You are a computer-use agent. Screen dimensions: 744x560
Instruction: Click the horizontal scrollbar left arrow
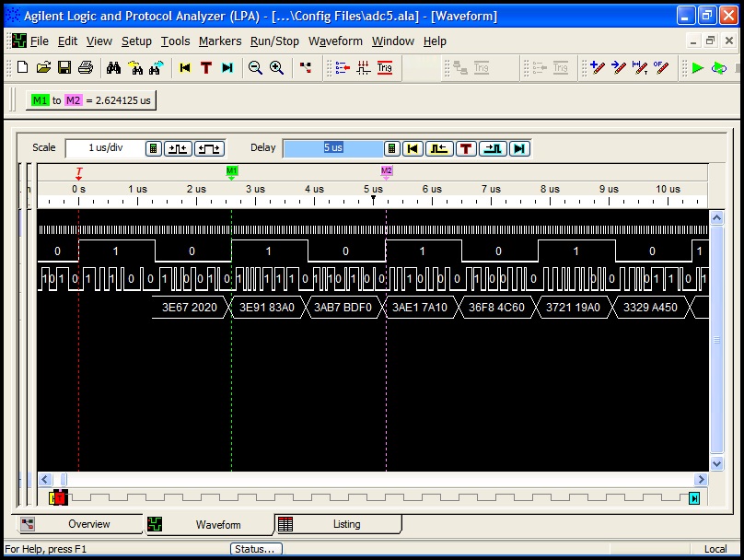coord(45,479)
